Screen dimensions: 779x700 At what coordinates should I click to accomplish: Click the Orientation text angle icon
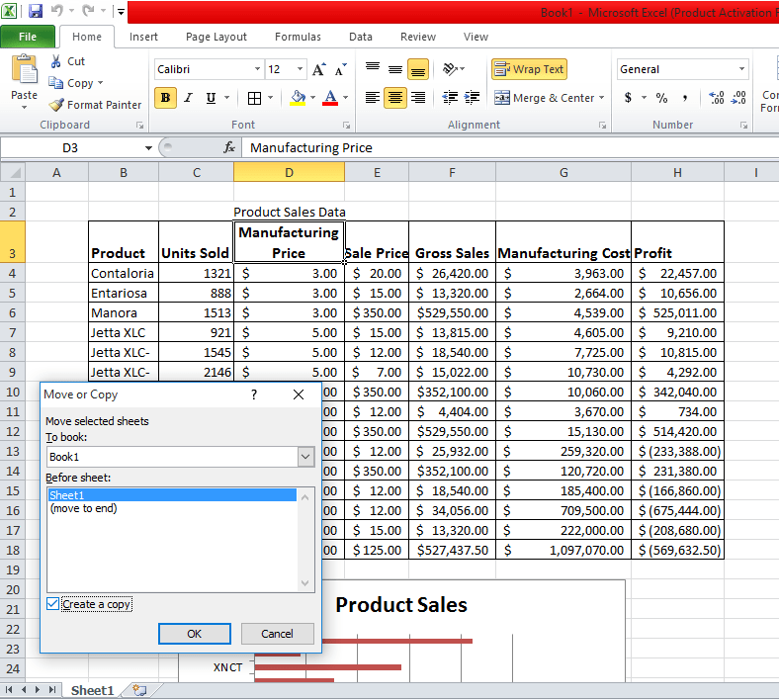[450, 69]
